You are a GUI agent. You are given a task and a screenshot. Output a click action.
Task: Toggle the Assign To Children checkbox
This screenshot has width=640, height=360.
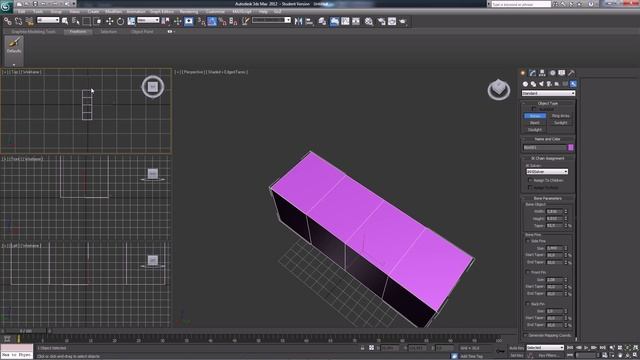click(x=530, y=180)
